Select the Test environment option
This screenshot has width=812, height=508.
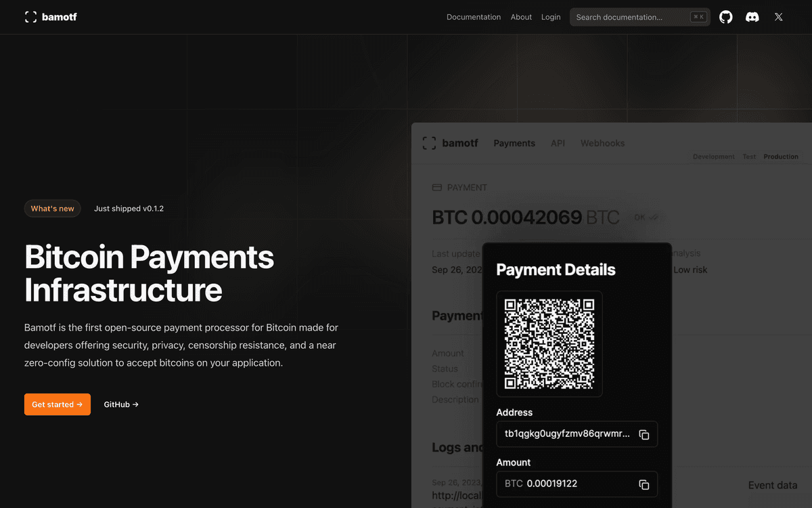pyautogui.click(x=749, y=156)
